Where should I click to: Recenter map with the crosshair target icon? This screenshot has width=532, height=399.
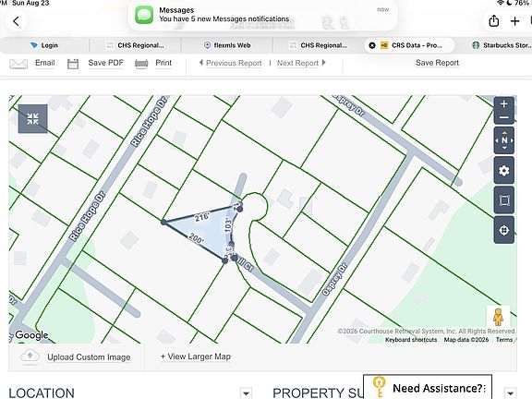pyautogui.click(x=504, y=230)
